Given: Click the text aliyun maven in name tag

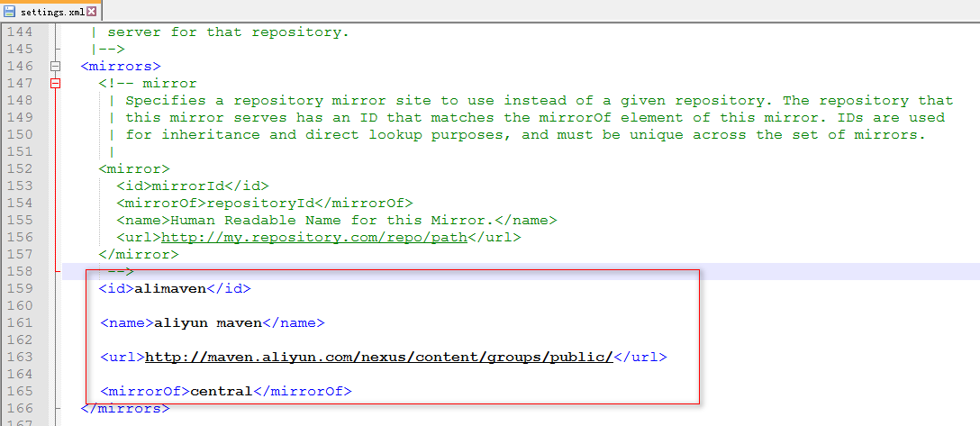Looking at the screenshot, I should [x=207, y=323].
